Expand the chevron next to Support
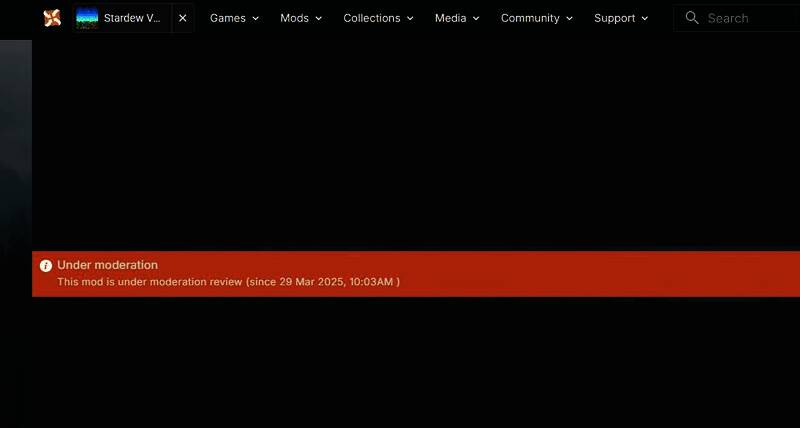This screenshot has height=428, width=800. tap(644, 18)
